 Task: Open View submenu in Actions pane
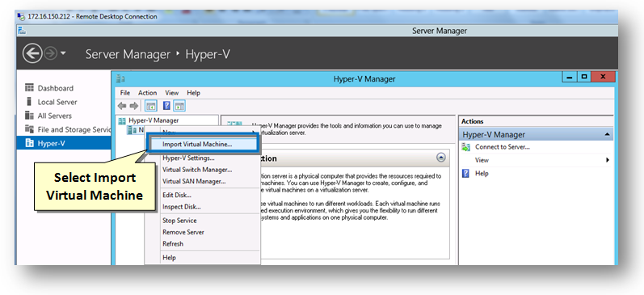pos(536,160)
